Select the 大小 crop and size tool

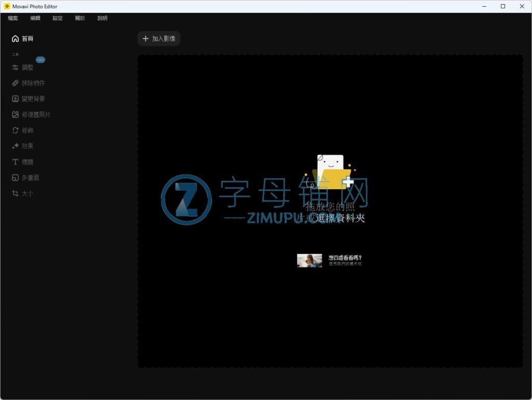(x=22, y=193)
